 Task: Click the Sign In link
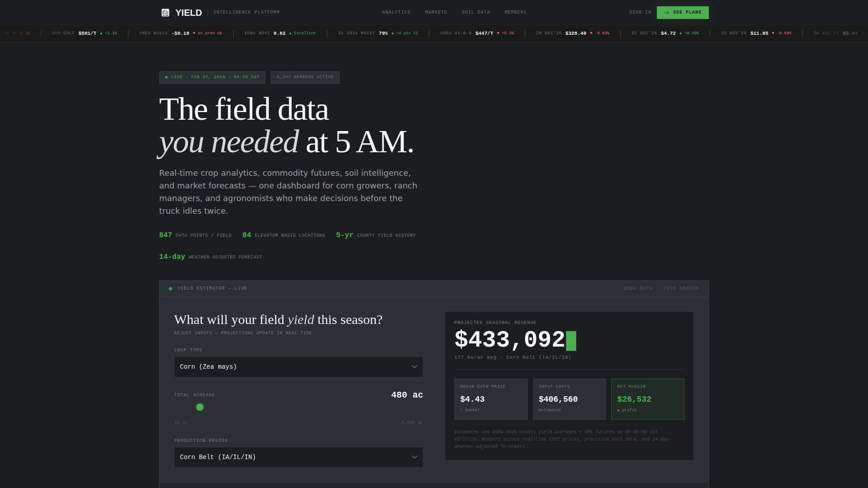640,12
